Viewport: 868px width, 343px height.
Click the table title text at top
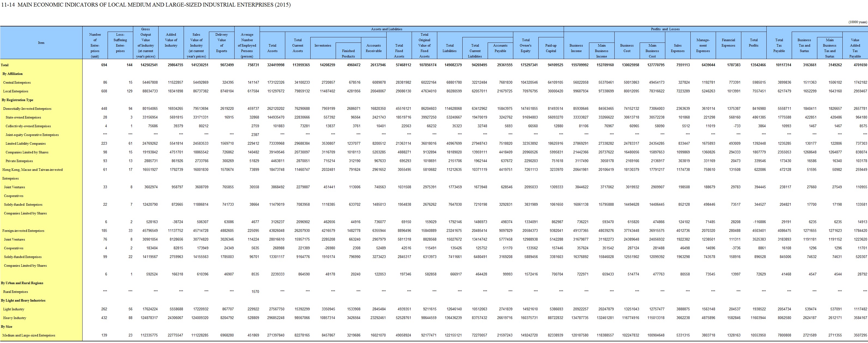click(145, 5)
